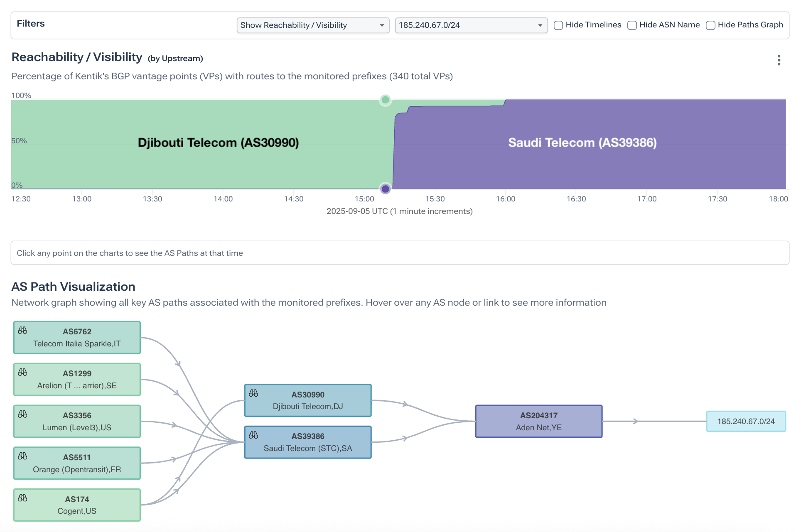This screenshot has width=801, height=532.
Task: Click the binoculars icon on AS1299 node
Action: pyautogui.click(x=22, y=373)
